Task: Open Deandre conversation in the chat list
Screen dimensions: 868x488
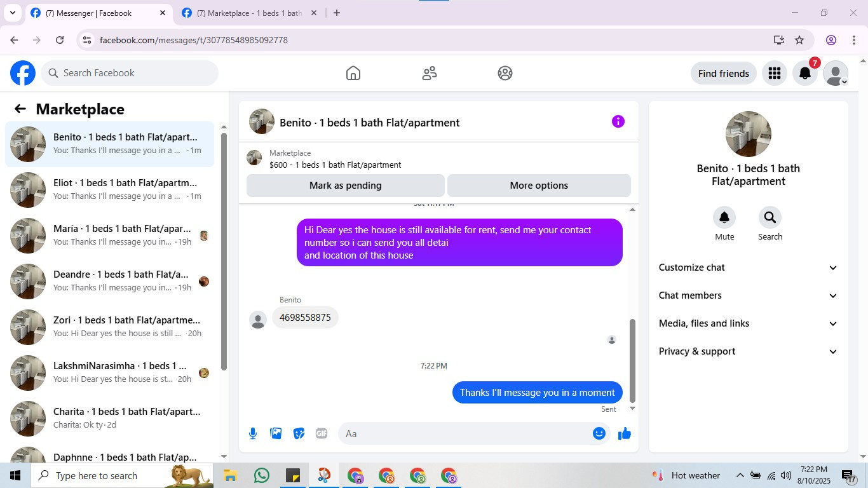Action: [x=110, y=281]
